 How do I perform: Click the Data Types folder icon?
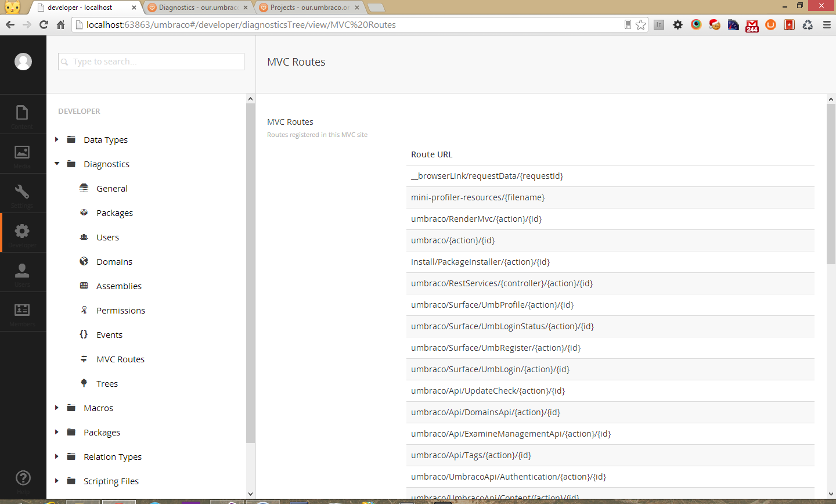pos(71,139)
